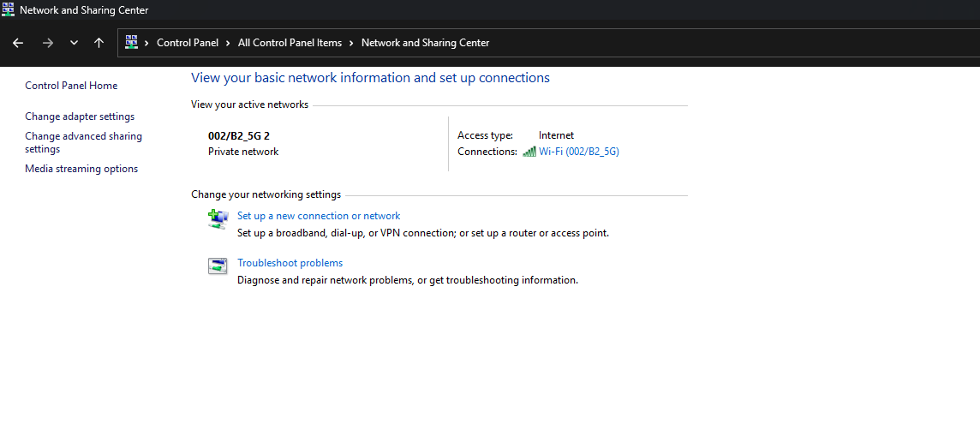
Task: Expand the chevron before Control Panel breadcrumb
Action: (x=146, y=43)
